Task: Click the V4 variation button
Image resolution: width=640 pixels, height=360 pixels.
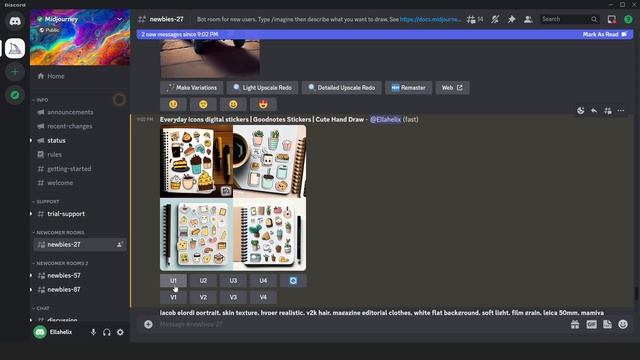Action: click(263, 298)
